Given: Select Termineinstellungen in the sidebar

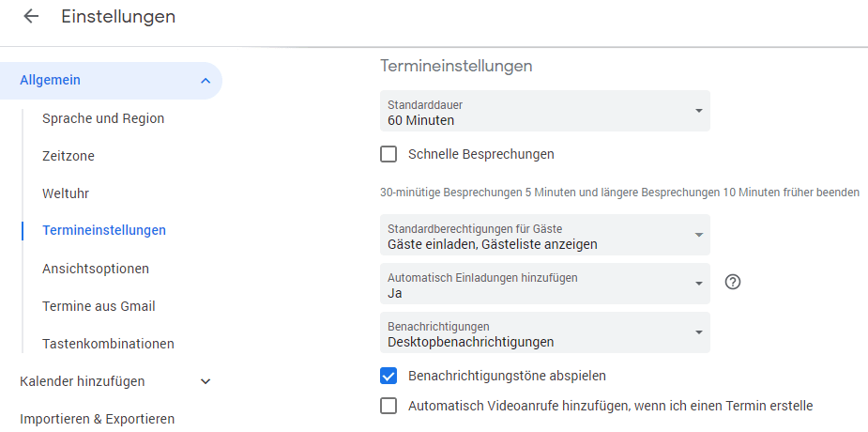Looking at the screenshot, I should coord(104,230).
